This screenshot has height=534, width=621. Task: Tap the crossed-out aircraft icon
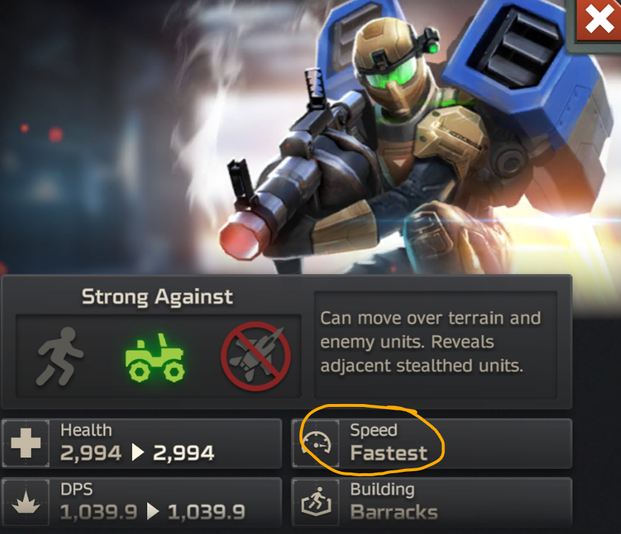click(256, 356)
